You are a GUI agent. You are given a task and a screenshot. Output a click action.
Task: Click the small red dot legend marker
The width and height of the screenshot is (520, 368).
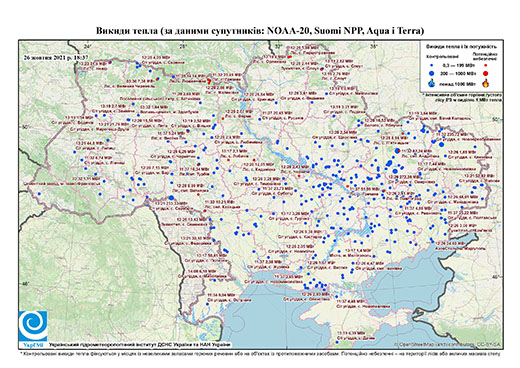[x=485, y=66]
